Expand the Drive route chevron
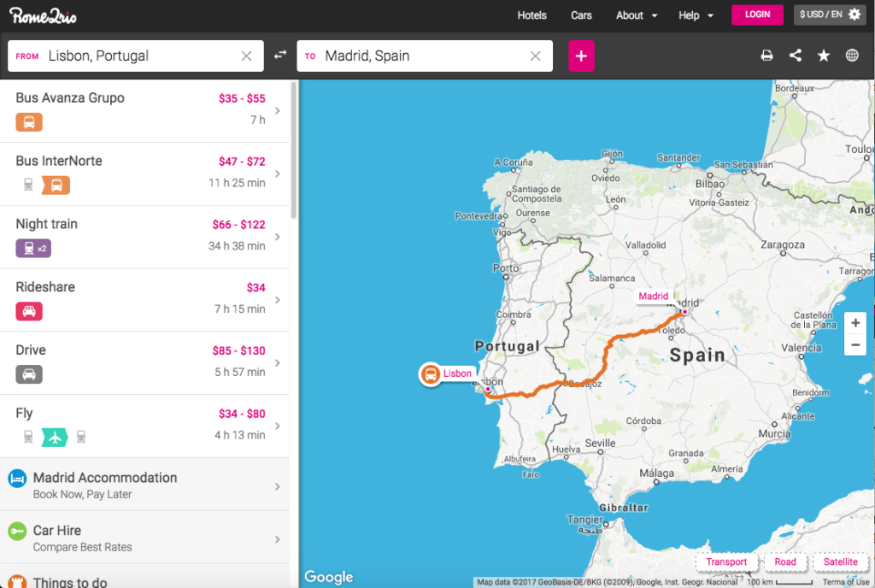 coord(278,362)
